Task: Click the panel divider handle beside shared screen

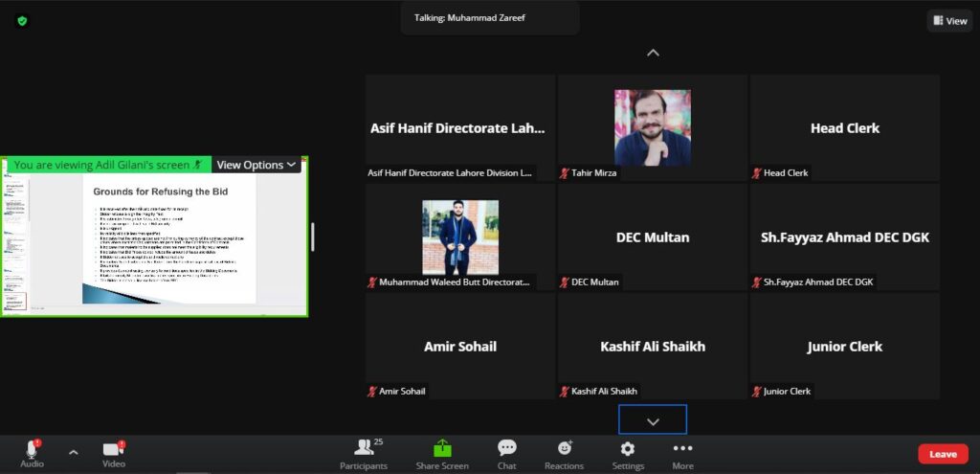Action: [313, 236]
